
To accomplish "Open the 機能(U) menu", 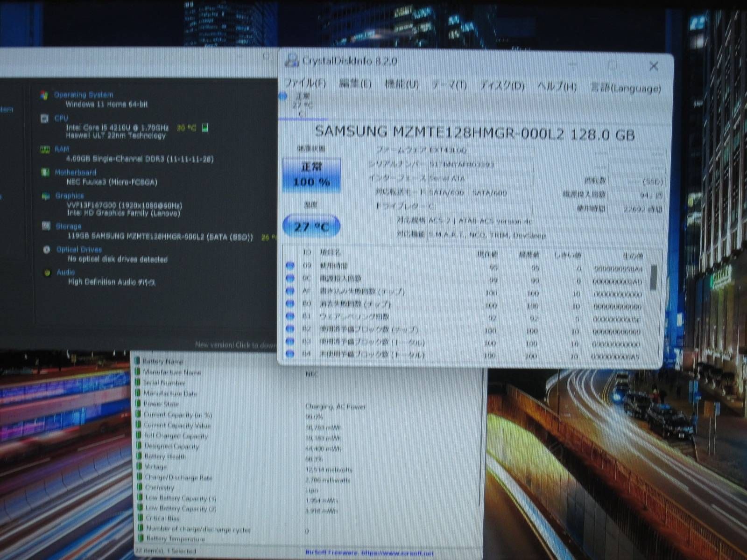I will (x=402, y=84).
